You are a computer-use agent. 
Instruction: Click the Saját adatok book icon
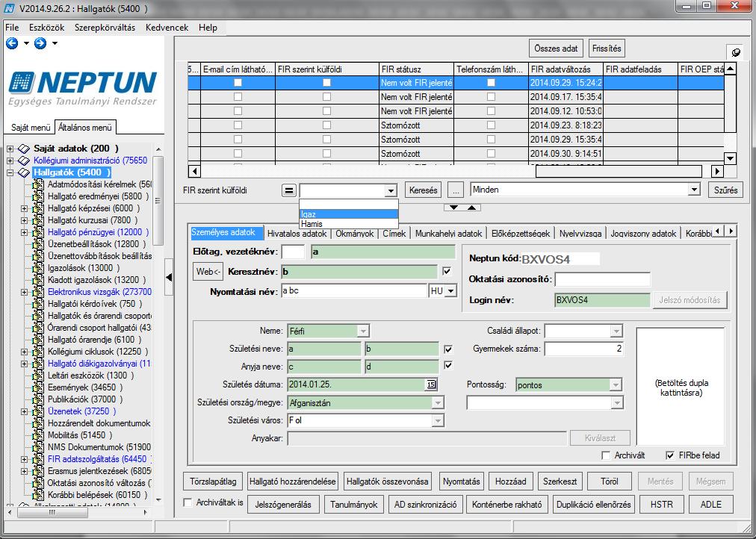(x=24, y=149)
